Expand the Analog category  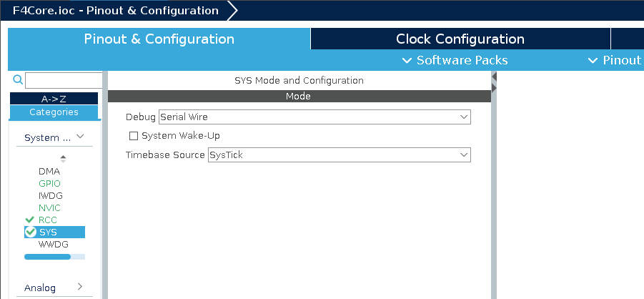pos(54,288)
